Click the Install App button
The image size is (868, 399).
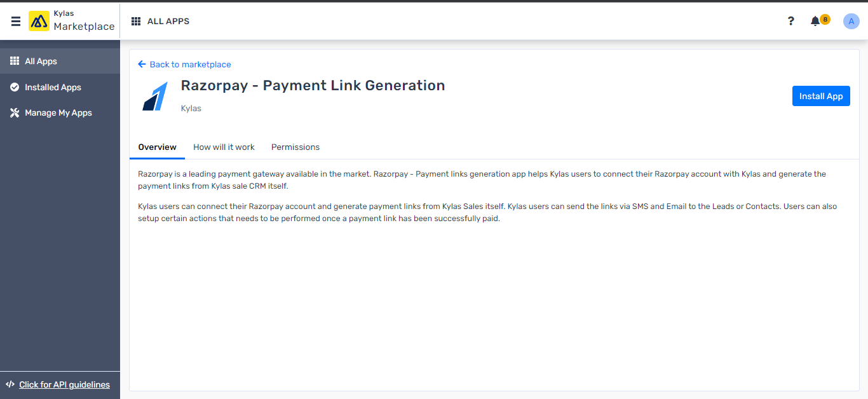[821, 96]
